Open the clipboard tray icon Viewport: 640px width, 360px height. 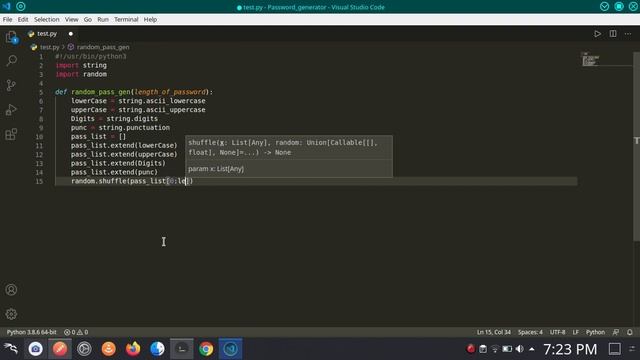coord(483,349)
